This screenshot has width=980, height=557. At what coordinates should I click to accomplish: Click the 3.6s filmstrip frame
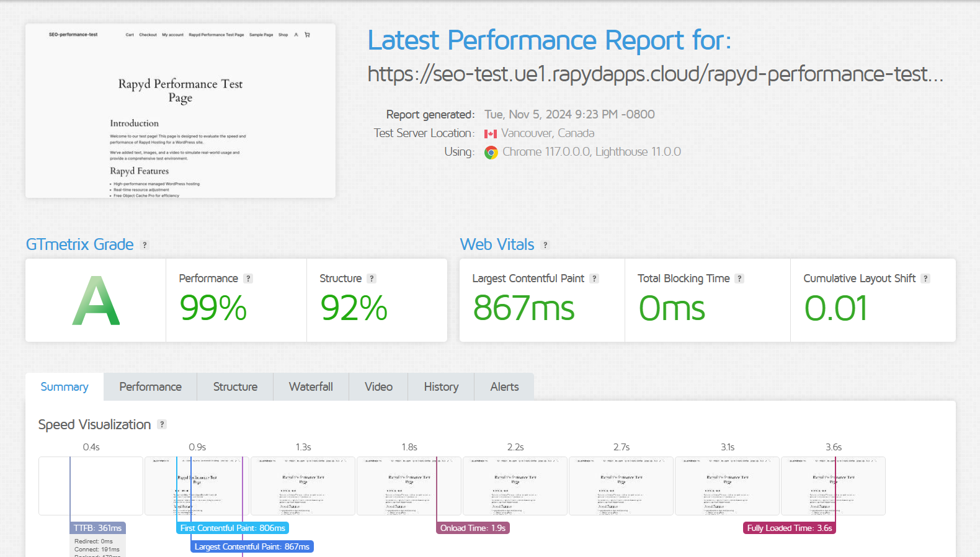tap(833, 486)
